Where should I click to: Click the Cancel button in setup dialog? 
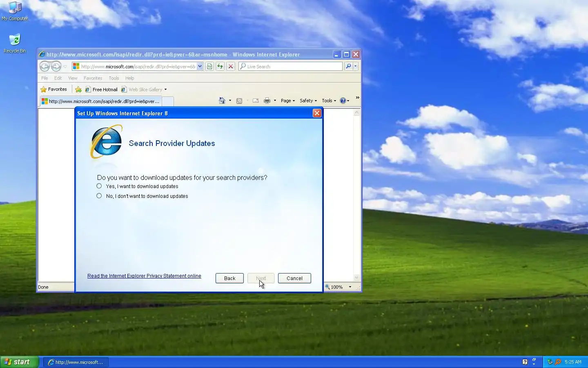point(294,278)
